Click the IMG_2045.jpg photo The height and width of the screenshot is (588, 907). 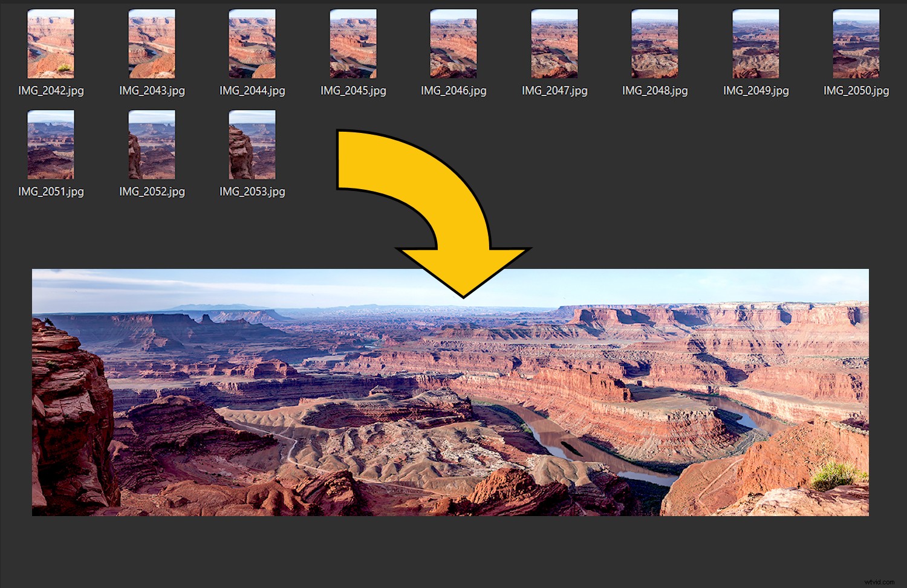[x=353, y=44]
